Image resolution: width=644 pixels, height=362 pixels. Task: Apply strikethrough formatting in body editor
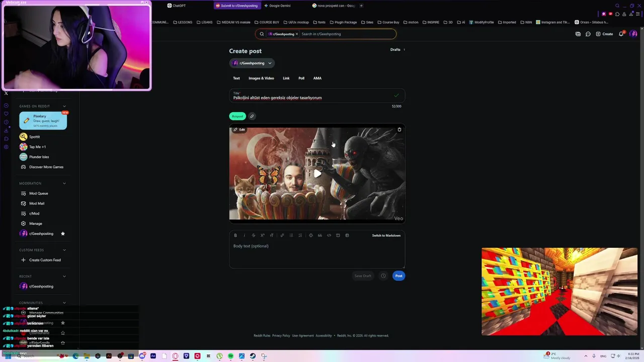tap(253, 235)
